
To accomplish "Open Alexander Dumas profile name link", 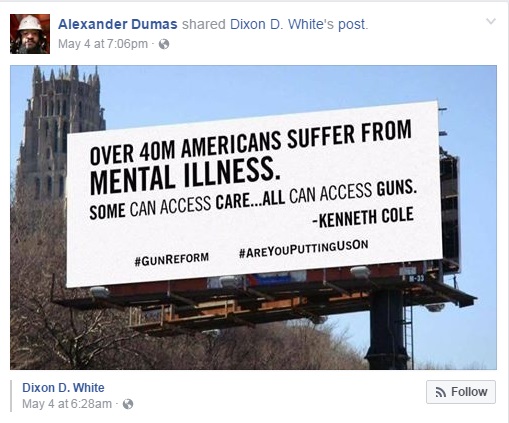I will coord(118,24).
